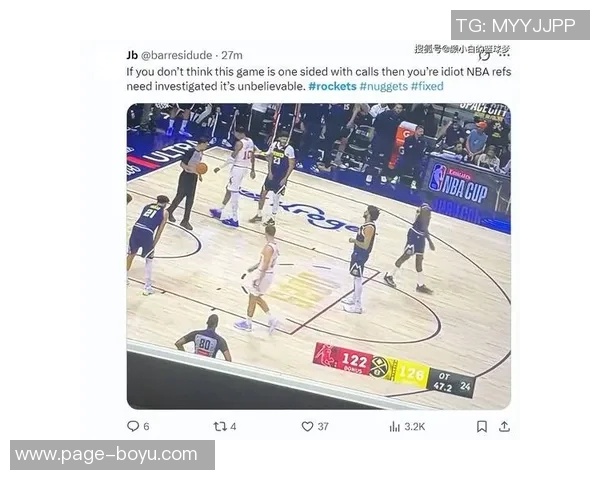Click the share upload arrow icon

click(504, 426)
